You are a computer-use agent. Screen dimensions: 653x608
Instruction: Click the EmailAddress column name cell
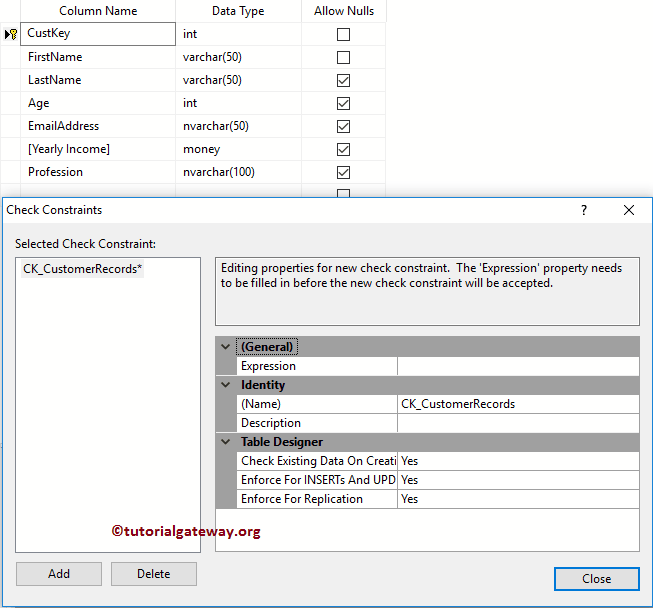click(x=98, y=126)
